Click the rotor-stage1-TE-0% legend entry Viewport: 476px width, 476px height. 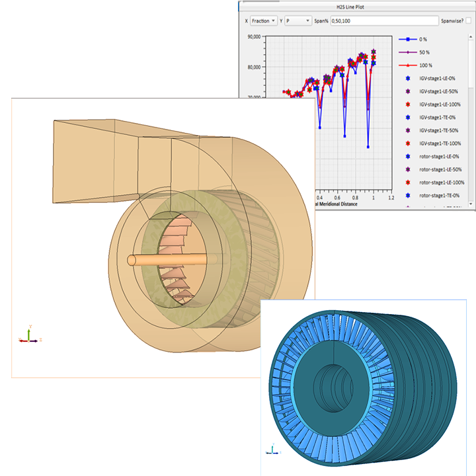point(439,196)
